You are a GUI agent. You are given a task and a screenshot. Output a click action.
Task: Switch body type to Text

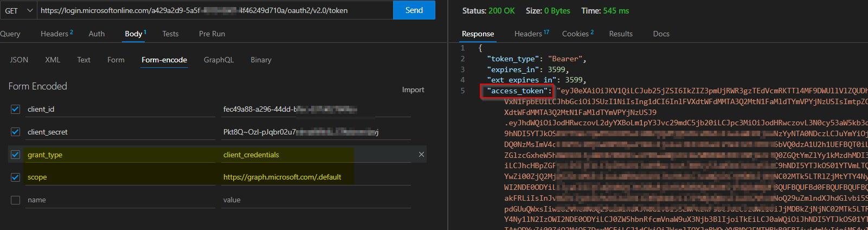[83, 60]
